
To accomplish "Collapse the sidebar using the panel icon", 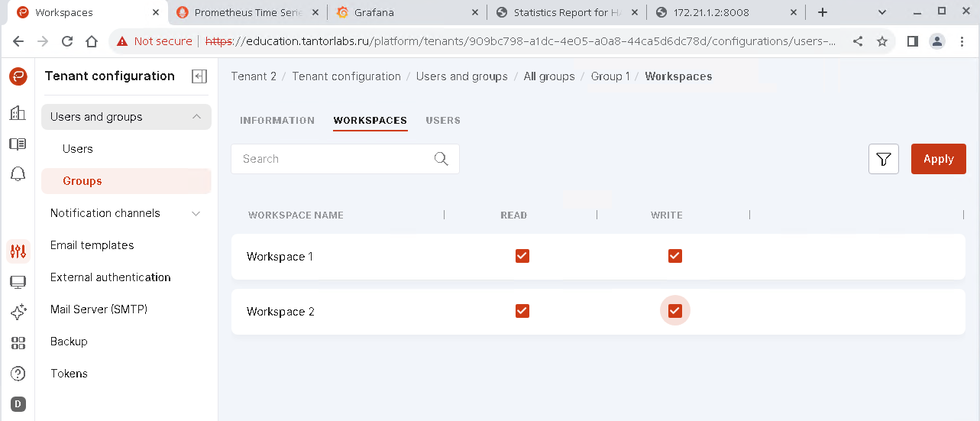I will point(199,76).
